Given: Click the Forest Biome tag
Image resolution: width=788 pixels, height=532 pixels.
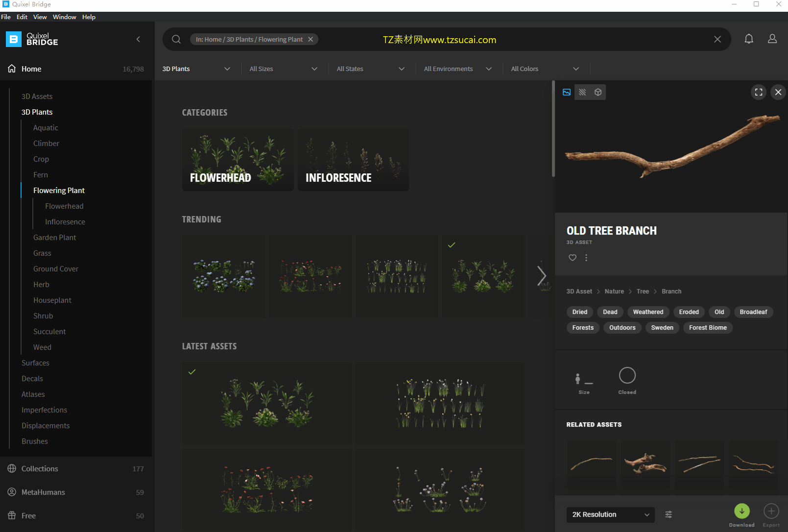Looking at the screenshot, I should coord(708,328).
